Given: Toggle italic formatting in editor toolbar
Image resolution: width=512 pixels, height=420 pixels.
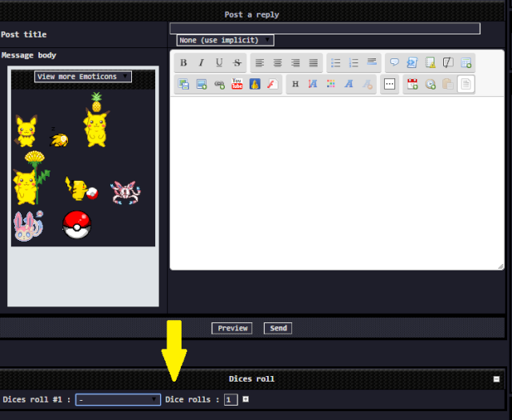Looking at the screenshot, I should coord(202,62).
